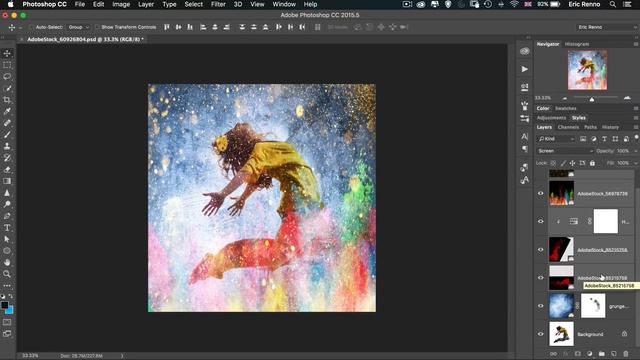Select the Dodge tool
This screenshot has height=360, width=640.
[7, 204]
